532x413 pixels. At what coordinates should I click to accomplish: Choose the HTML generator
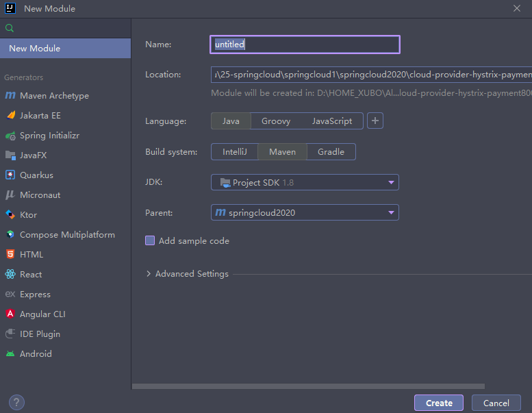point(65,255)
